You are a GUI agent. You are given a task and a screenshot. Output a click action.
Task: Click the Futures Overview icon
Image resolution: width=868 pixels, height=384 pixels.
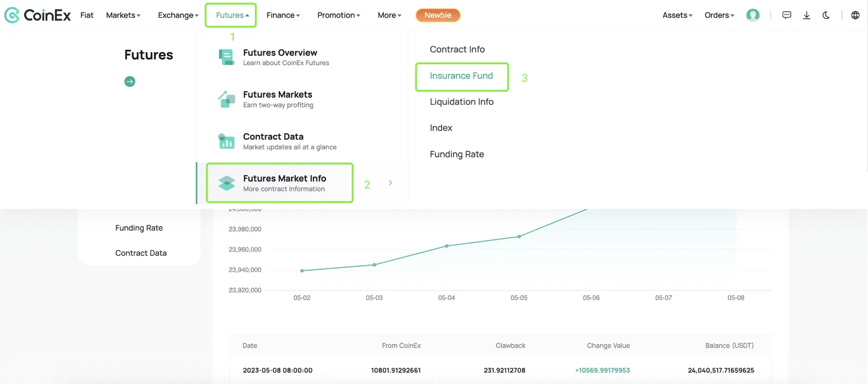[226, 56]
